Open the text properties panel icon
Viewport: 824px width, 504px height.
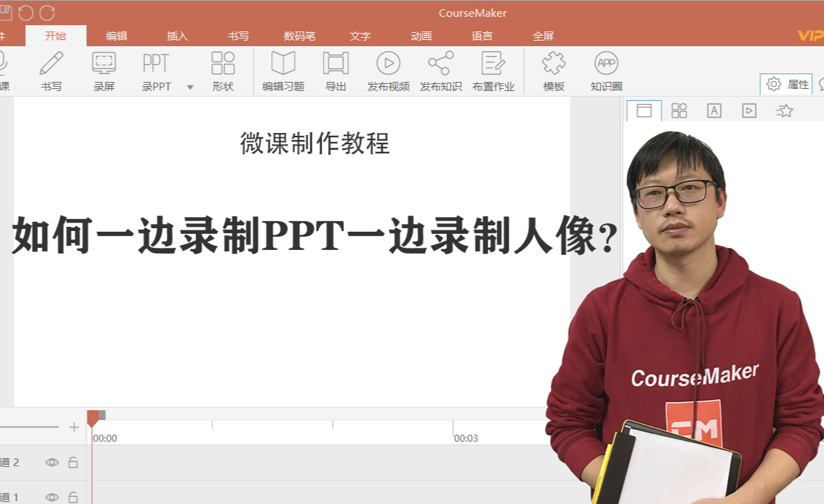(x=714, y=111)
